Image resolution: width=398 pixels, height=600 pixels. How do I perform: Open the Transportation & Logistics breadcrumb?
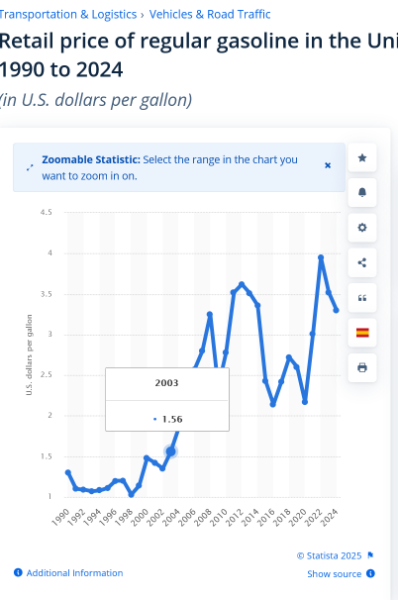68,15
